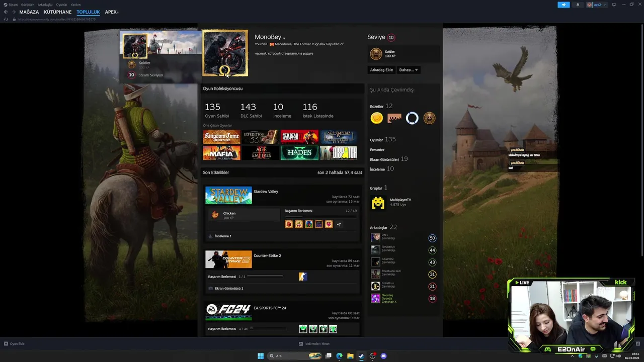This screenshot has width=644, height=362.
Task: Open the Görünüm menu
Action: [x=28, y=5]
